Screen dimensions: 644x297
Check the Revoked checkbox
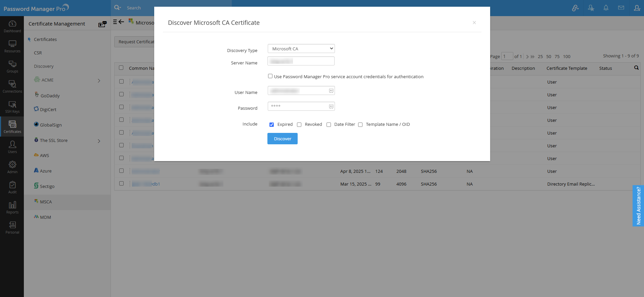[299, 125]
